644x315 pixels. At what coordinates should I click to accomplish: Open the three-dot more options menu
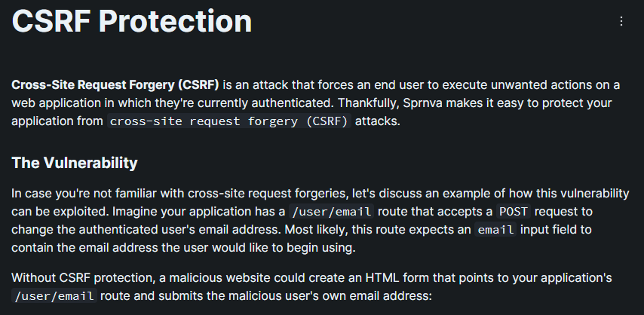(621, 22)
